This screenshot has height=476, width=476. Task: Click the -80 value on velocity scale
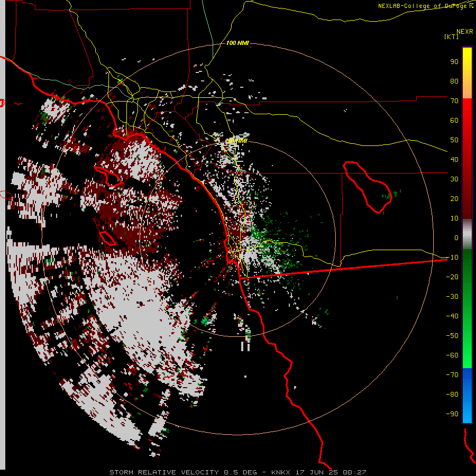pyautogui.click(x=452, y=395)
